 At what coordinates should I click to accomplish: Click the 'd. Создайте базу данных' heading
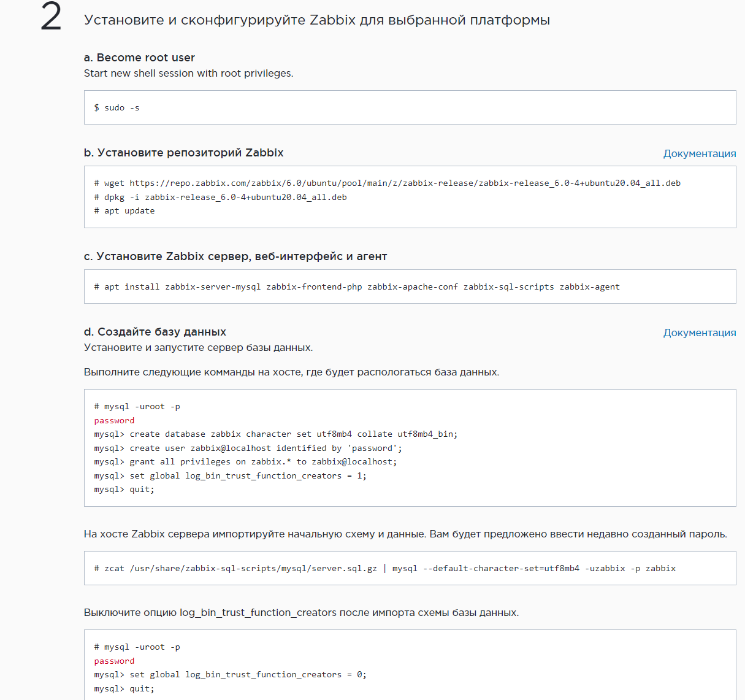coord(155,332)
